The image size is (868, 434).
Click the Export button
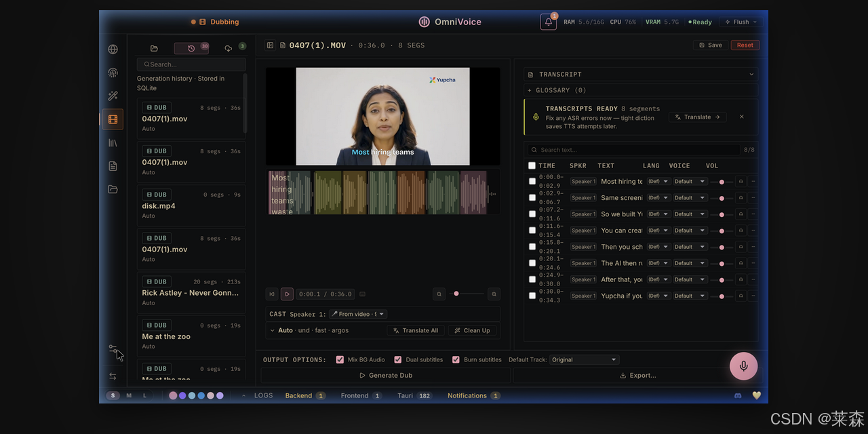tap(637, 375)
